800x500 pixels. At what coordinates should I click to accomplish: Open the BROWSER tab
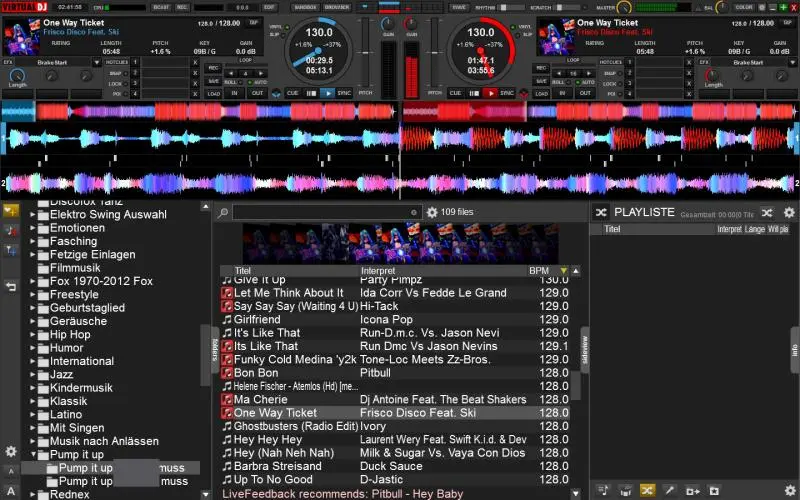pos(337,7)
